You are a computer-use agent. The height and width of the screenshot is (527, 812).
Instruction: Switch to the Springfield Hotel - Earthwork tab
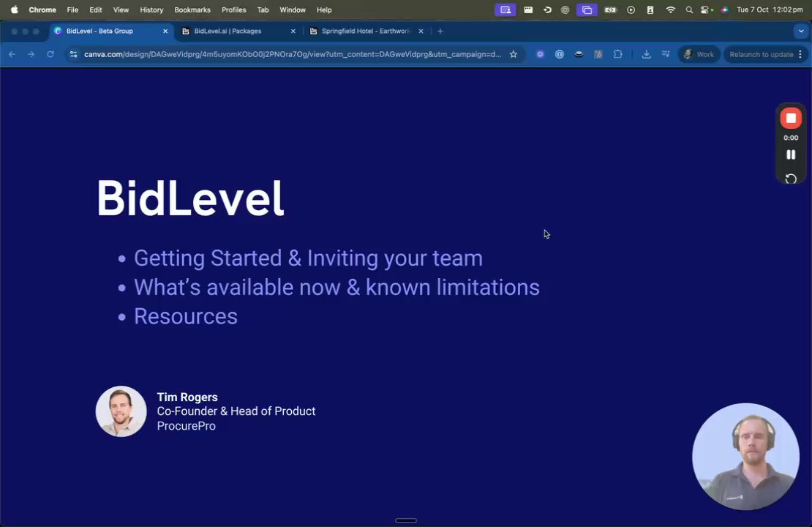point(365,31)
